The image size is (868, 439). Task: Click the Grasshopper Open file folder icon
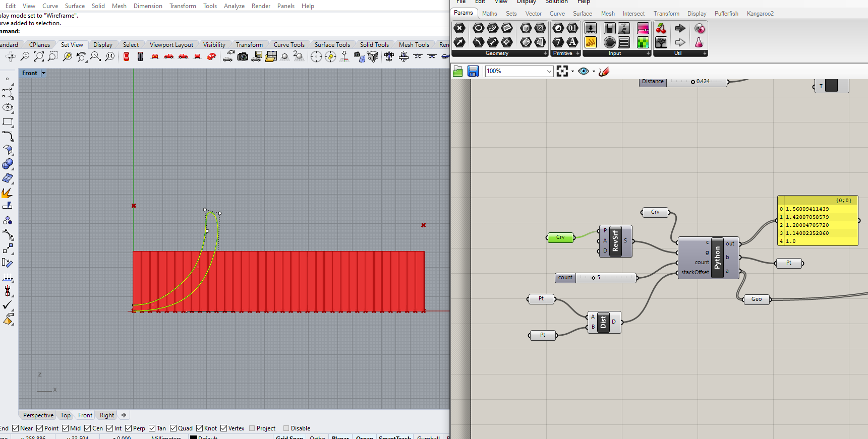[x=458, y=71]
